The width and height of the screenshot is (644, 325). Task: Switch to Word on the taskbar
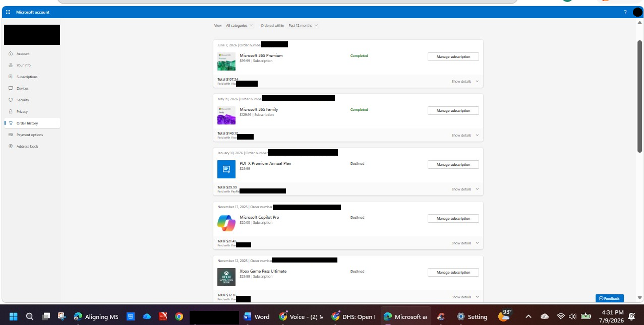257,316
